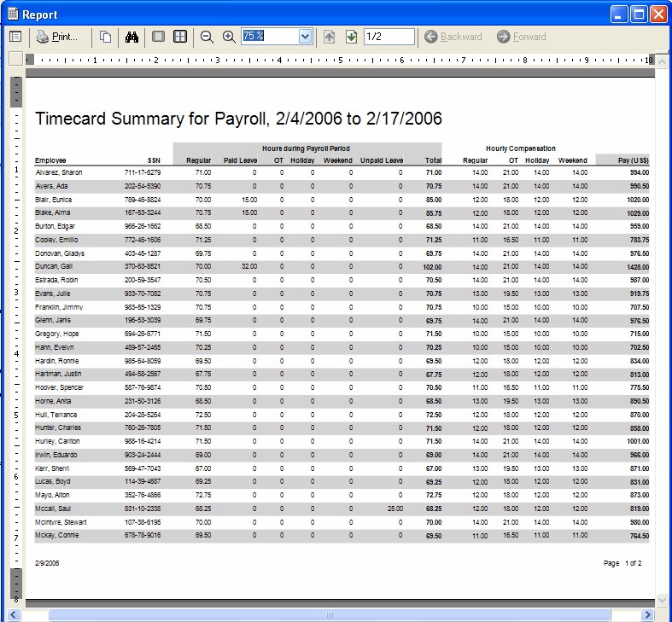Select the 75 % zoom text field
The width and height of the screenshot is (672, 622).
pos(268,37)
